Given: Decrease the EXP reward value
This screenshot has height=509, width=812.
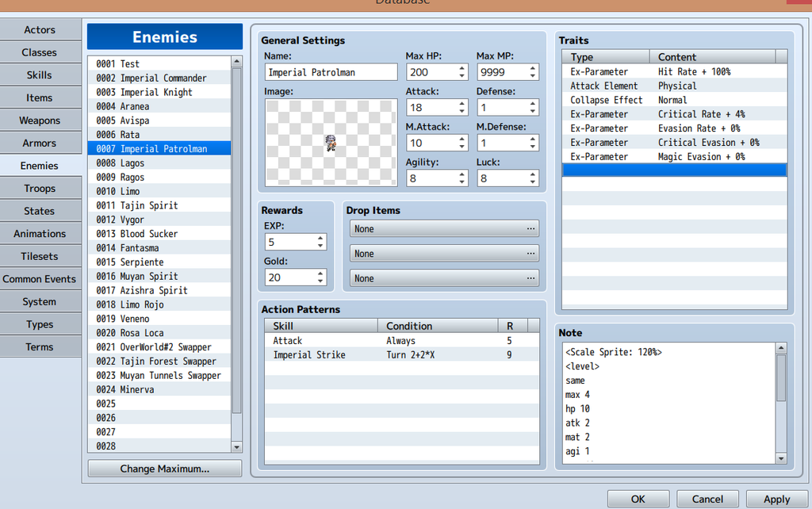Looking at the screenshot, I should click(320, 246).
